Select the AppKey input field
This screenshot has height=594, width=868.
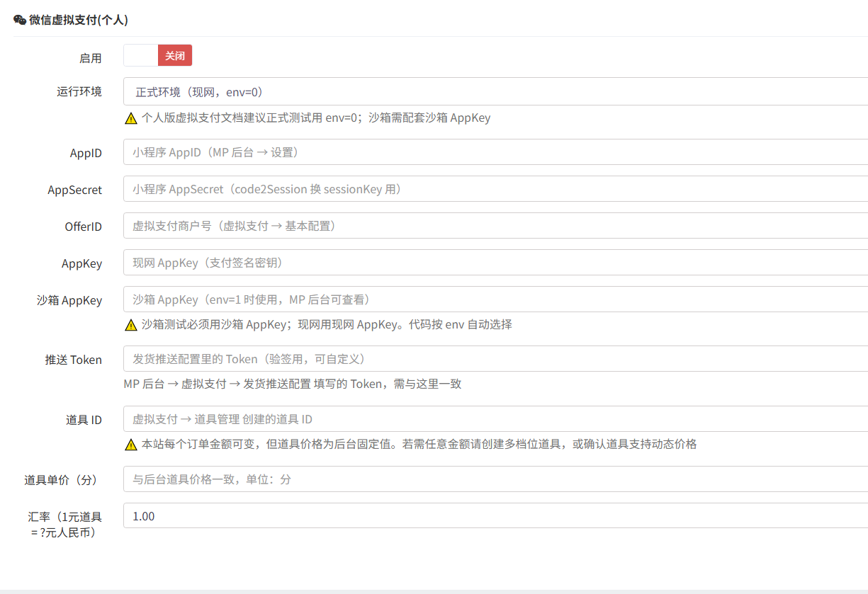click(495, 263)
